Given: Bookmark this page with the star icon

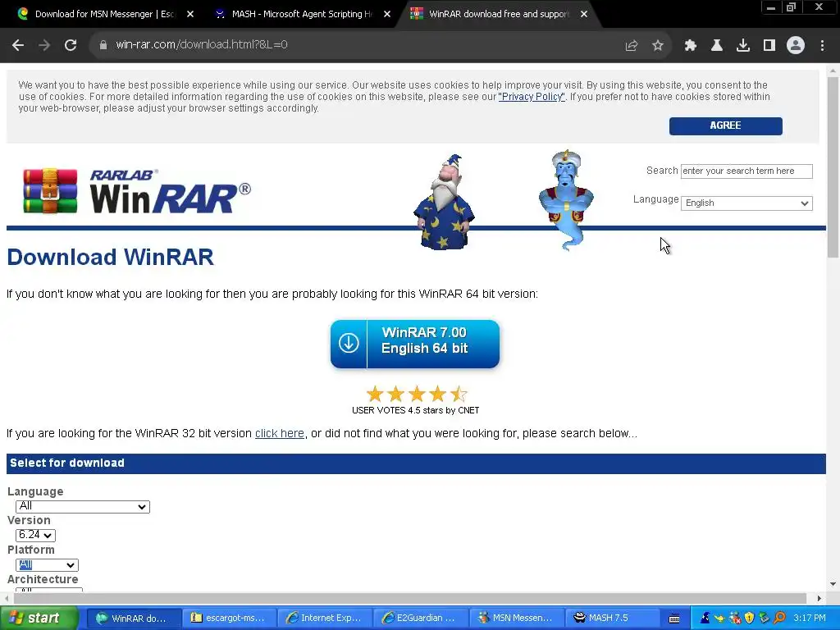Looking at the screenshot, I should pyautogui.click(x=658, y=46).
